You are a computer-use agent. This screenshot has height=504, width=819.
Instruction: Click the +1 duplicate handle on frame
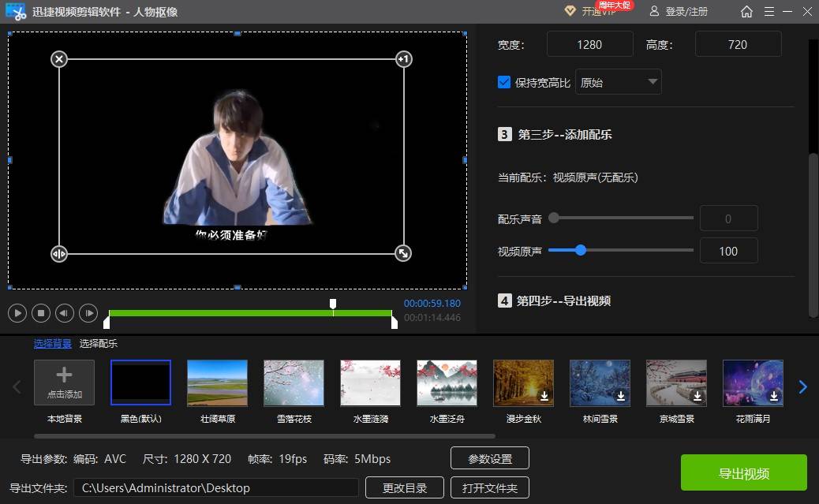coord(403,59)
